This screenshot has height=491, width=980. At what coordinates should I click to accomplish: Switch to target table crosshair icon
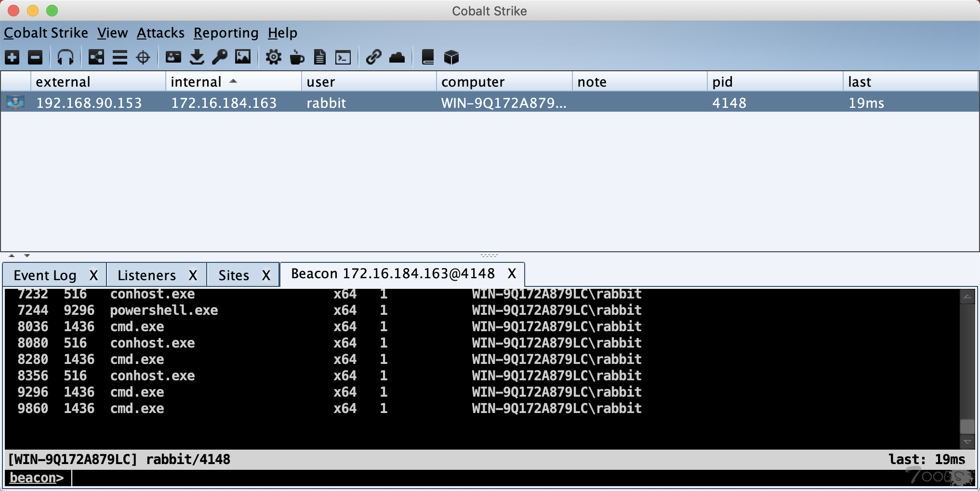point(143,57)
